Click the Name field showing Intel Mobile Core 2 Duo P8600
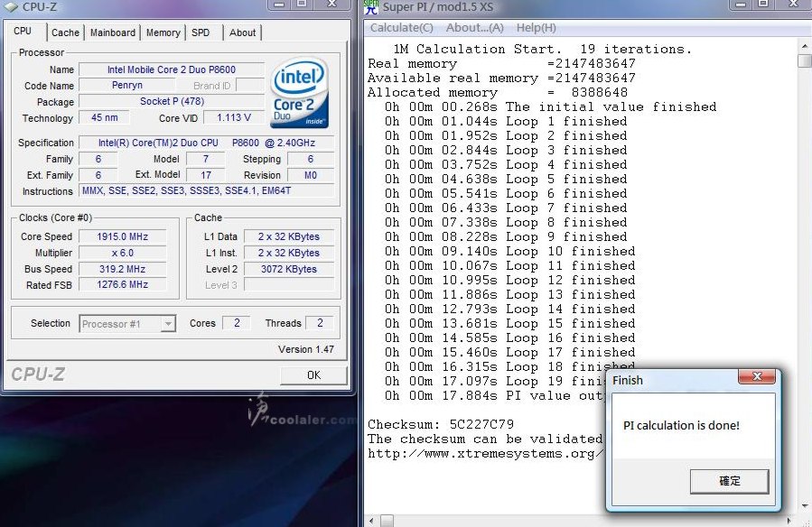The image size is (812, 527). tap(172, 69)
